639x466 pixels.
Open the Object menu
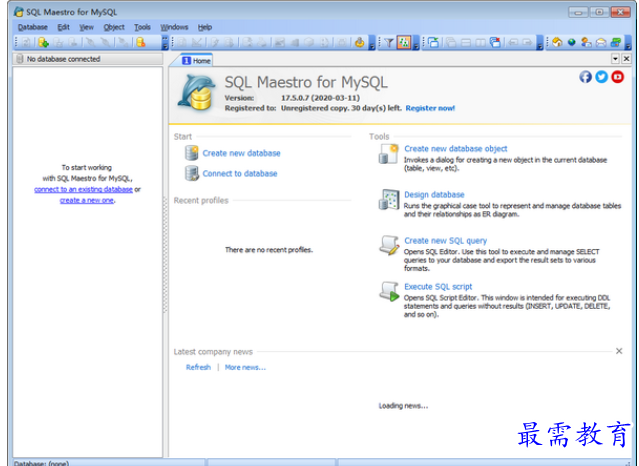[114, 27]
